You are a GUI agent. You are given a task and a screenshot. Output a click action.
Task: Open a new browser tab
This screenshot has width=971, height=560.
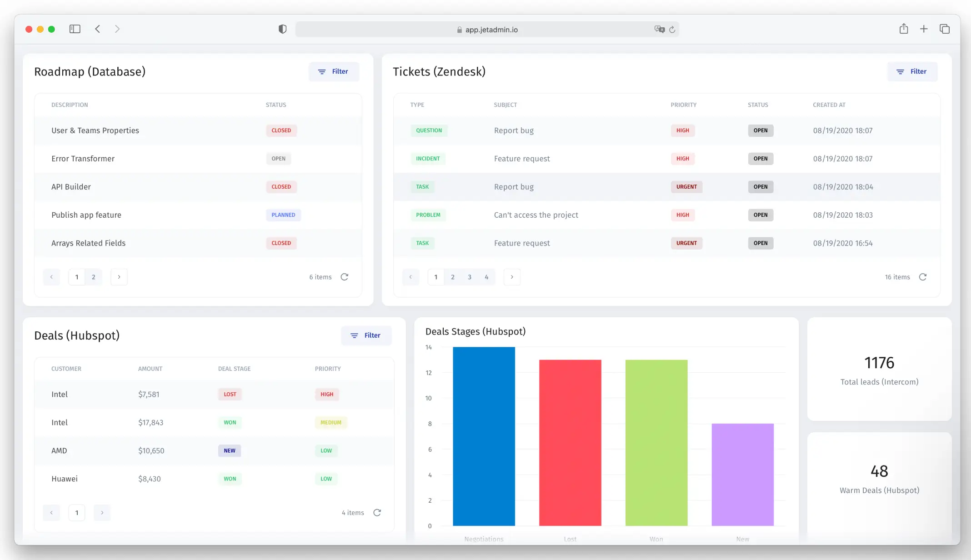click(924, 28)
